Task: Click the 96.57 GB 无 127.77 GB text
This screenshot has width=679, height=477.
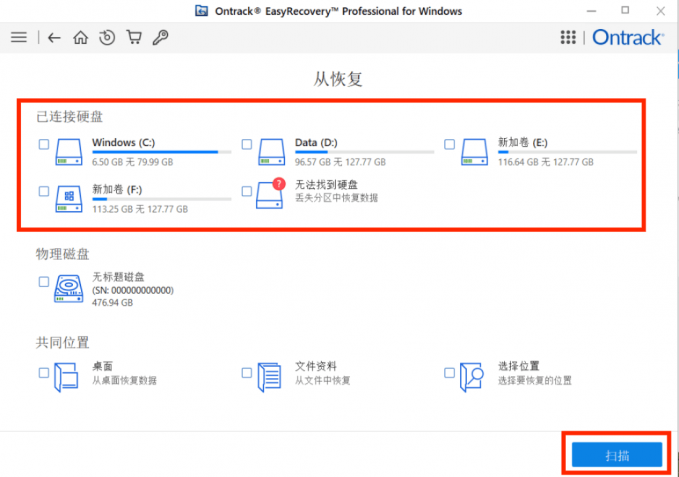Action: tap(340, 162)
